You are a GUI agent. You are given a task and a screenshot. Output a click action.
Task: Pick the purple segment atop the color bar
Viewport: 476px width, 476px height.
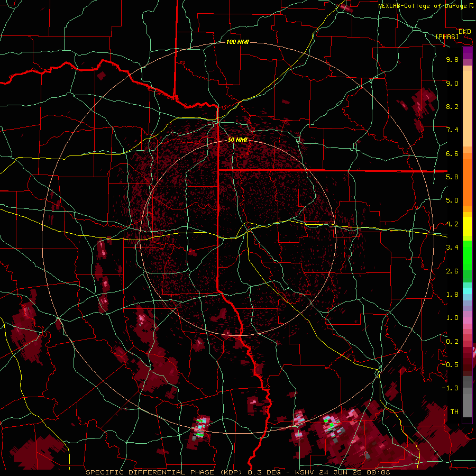[467, 53]
